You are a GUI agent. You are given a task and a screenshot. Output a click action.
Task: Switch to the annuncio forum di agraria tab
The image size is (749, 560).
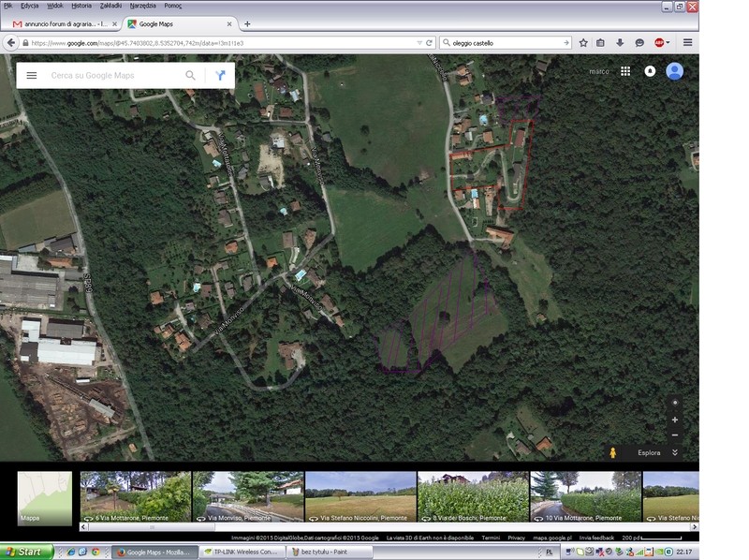[61, 23]
